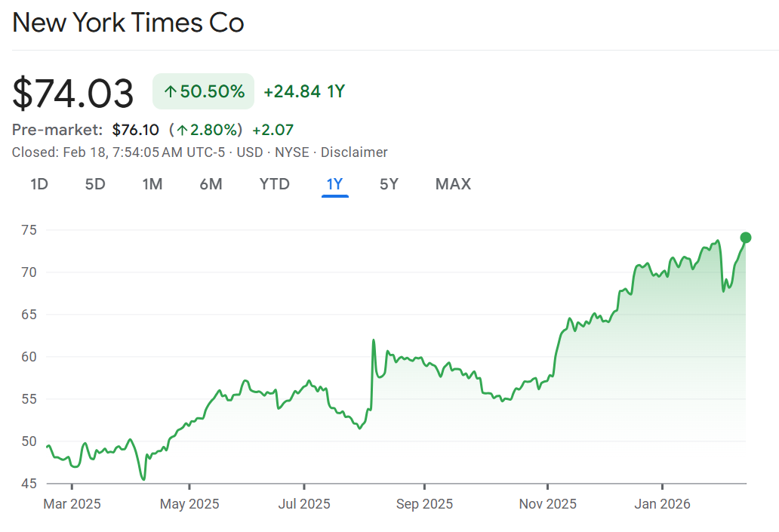The image size is (779, 532).
Task: Click the New York Times Co title
Action: coord(128,23)
